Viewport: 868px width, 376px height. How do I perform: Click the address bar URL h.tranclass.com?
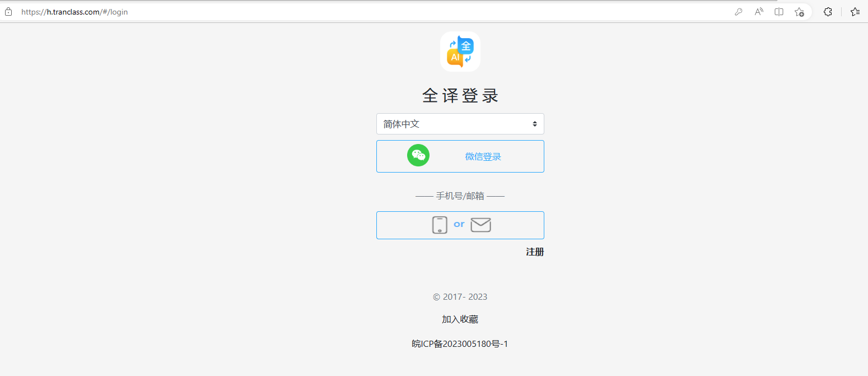click(74, 12)
